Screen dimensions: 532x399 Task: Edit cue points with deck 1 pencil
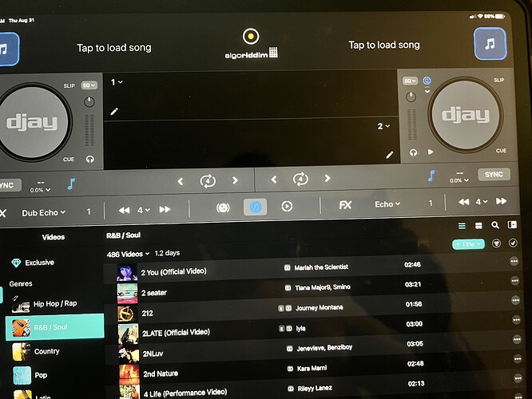click(x=114, y=111)
